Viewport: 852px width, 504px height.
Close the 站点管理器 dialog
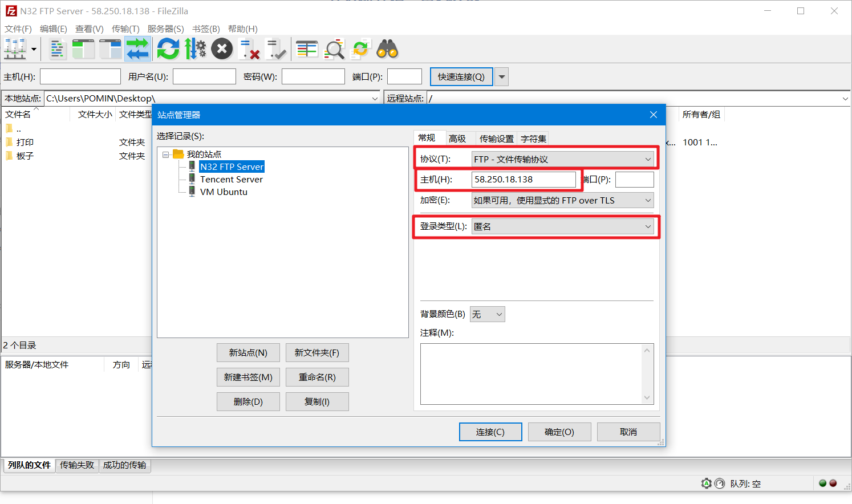(654, 115)
